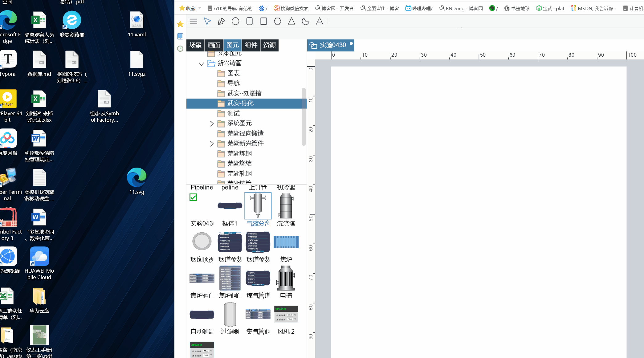The height and width of the screenshot is (358, 644).
Task: Toggle the green checkbox under Pipeline
Action: pyautogui.click(x=193, y=197)
